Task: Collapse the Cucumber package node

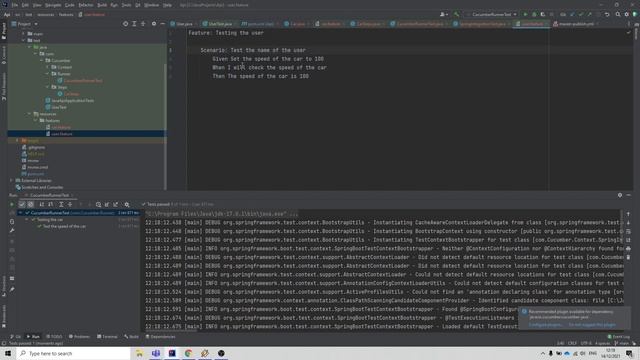Action: 41,60
